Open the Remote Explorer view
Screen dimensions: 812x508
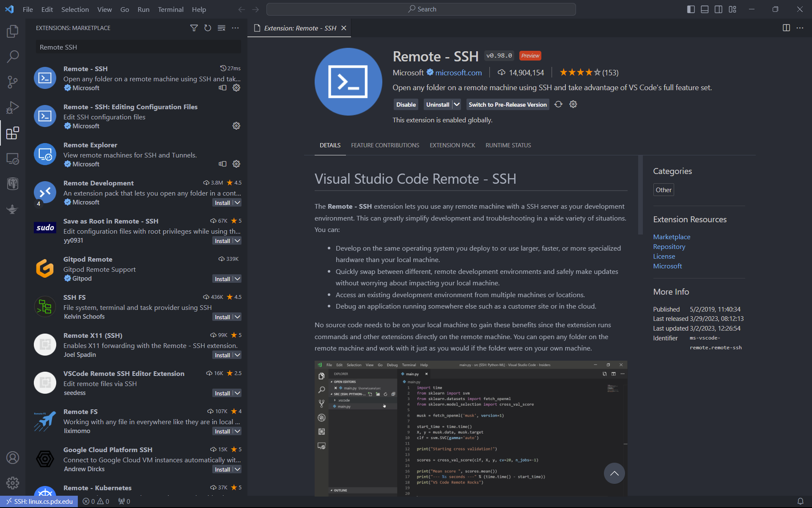pyautogui.click(x=13, y=159)
